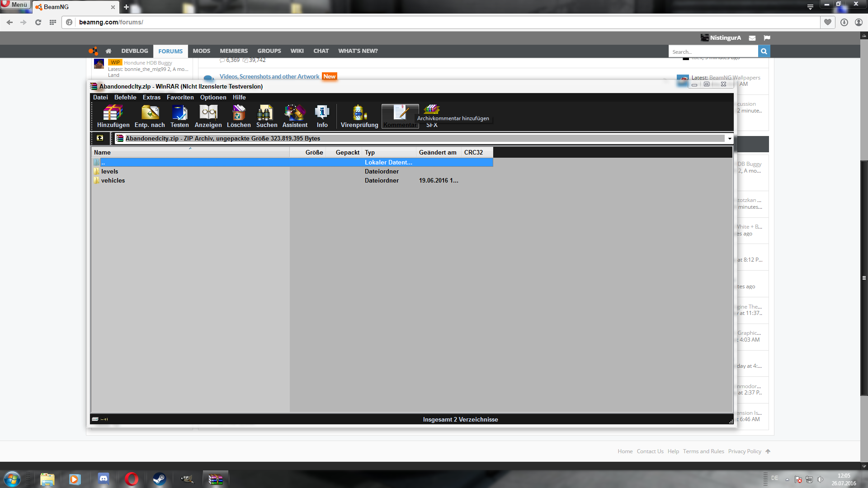Screen dimensions: 868x488
Task: Click the drive icon in WinRAR status bar
Action: [x=95, y=419]
